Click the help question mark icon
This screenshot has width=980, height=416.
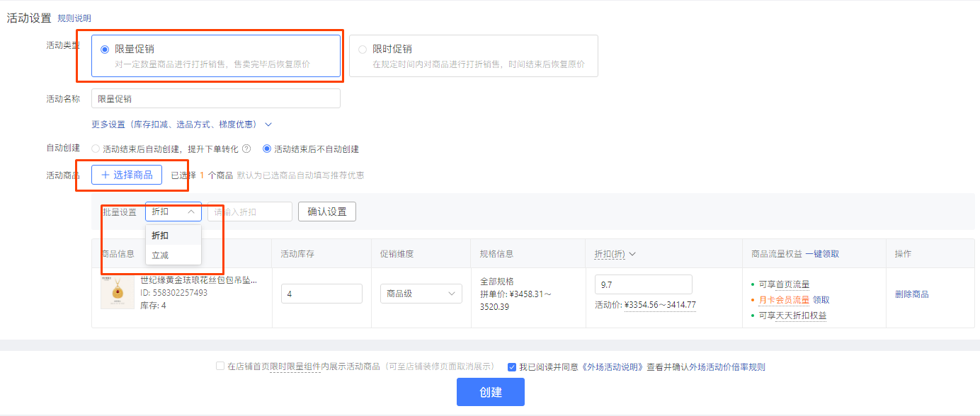pyautogui.click(x=246, y=149)
